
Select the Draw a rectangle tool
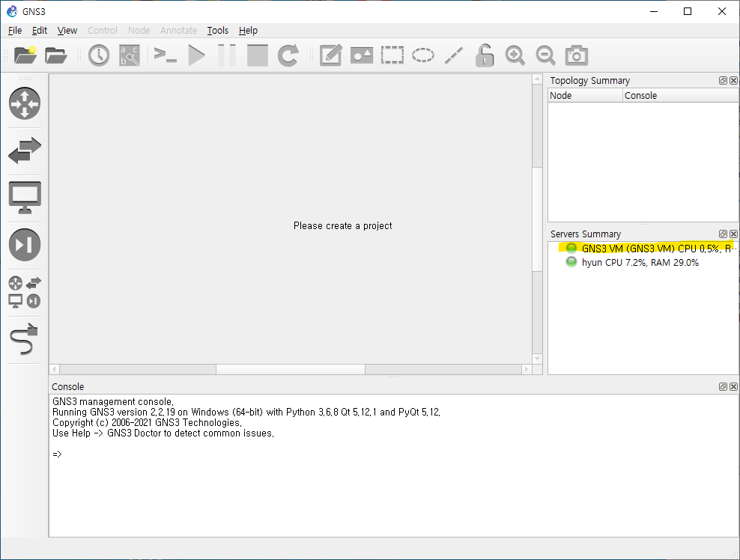[392, 55]
